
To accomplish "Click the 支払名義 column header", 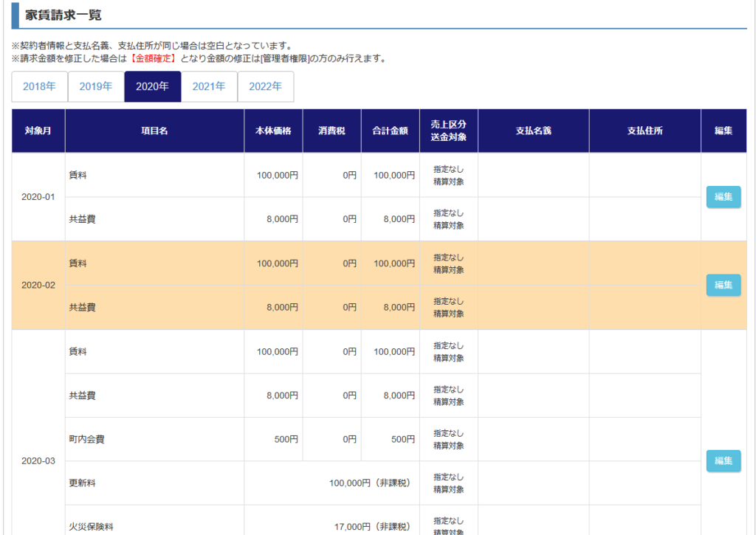I will [534, 131].
